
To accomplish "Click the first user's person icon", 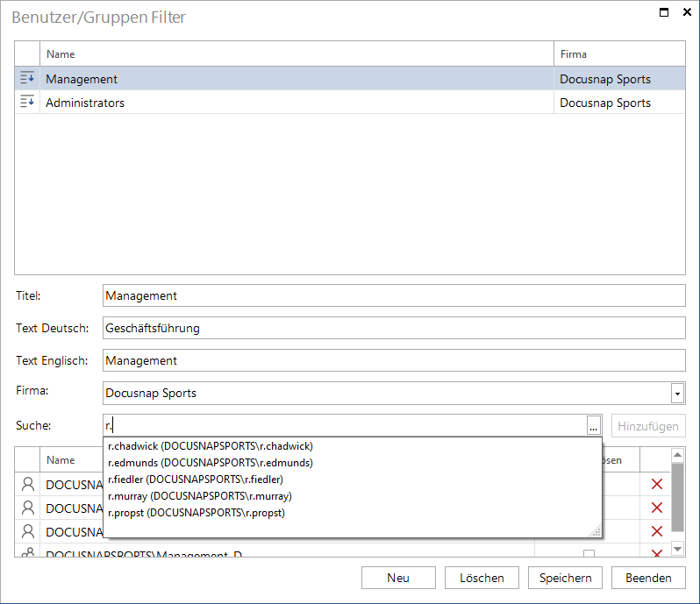I will pos(28,484).
